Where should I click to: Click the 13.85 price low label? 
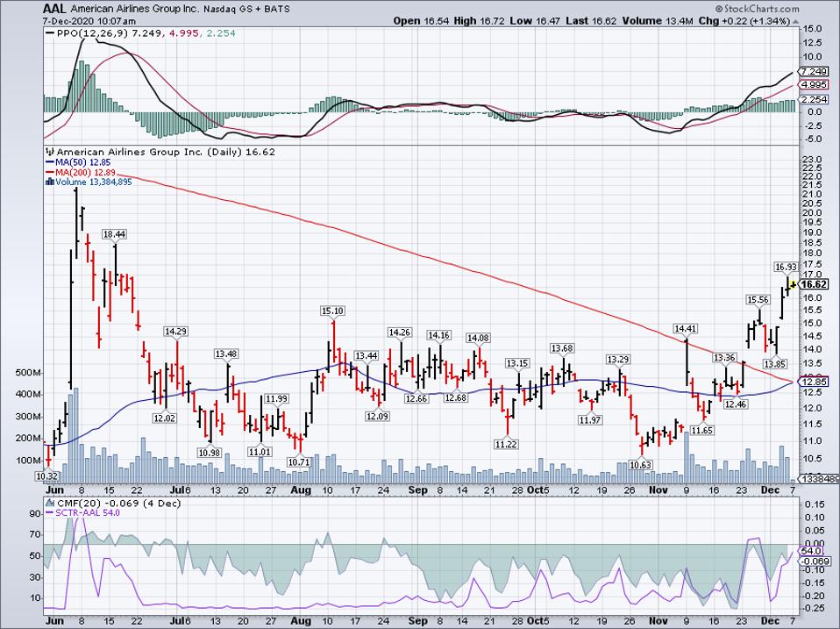[774, 364]
